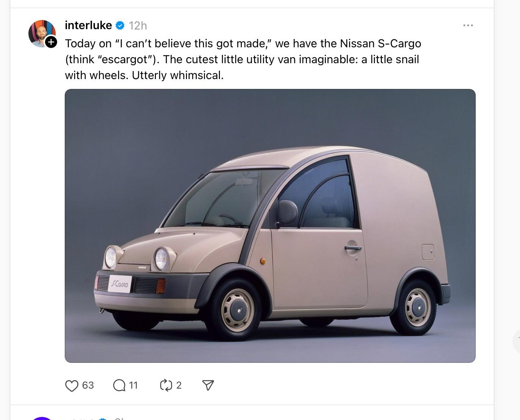
Task: Click the next post's verified badge at bottom
Action: (103, 418)
